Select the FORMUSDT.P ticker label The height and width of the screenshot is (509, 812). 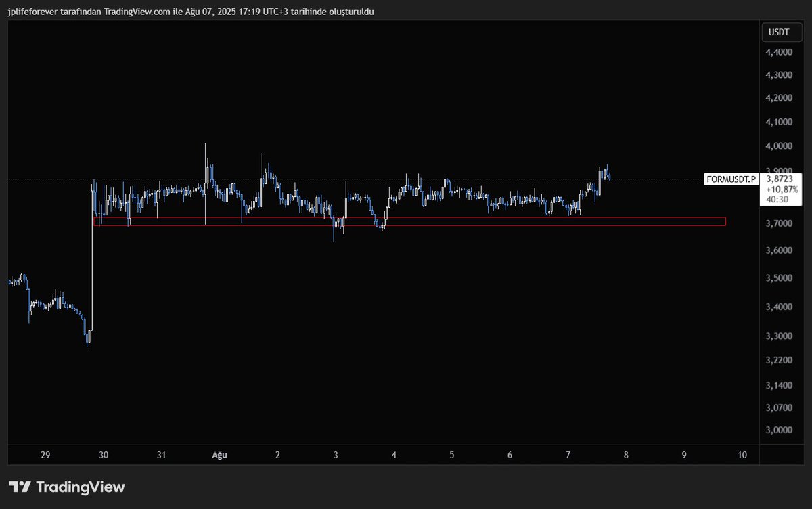point(731,179)
